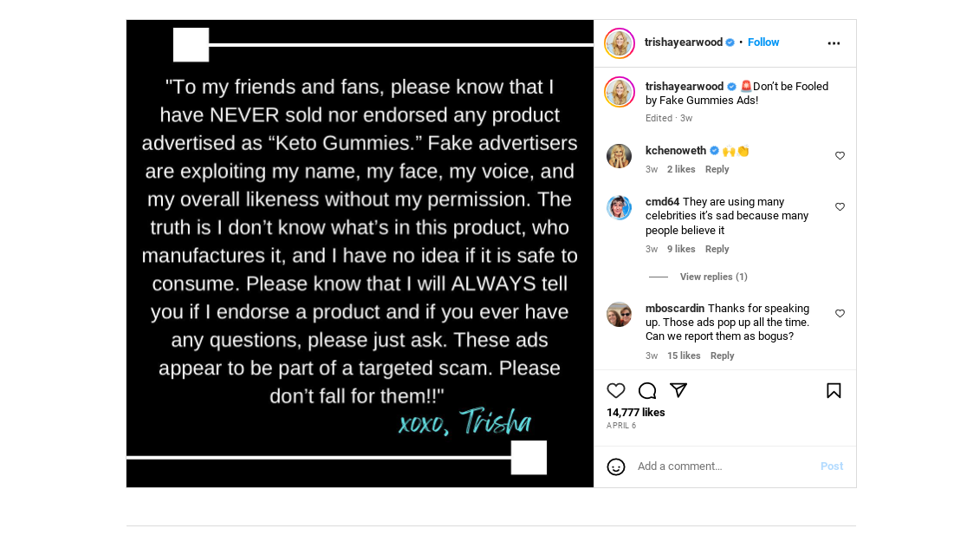The width and height of the screenshot is (980, 548).
Task: Toggle like on kchenoweth's comment
Action: point(840,155)
